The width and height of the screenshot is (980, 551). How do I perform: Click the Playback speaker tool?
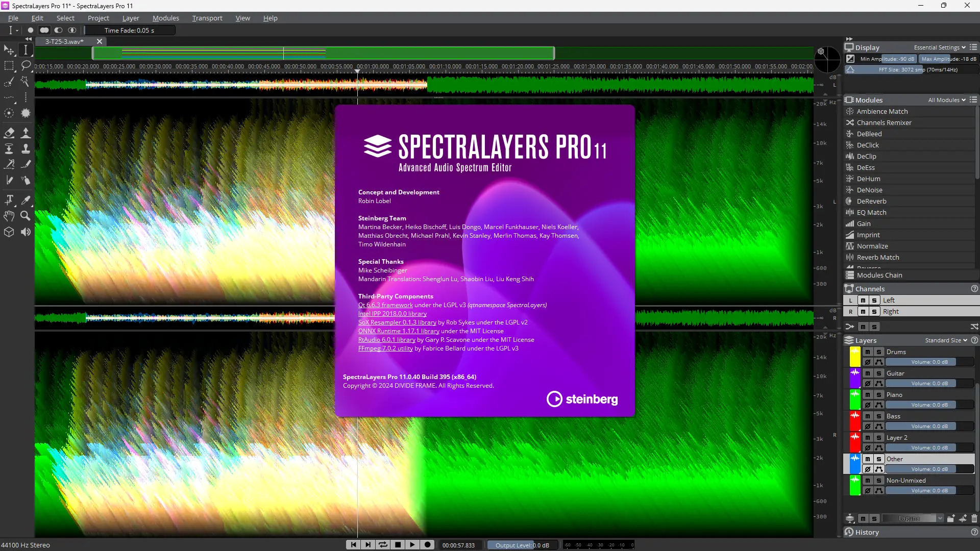click(x=26, y=232)
